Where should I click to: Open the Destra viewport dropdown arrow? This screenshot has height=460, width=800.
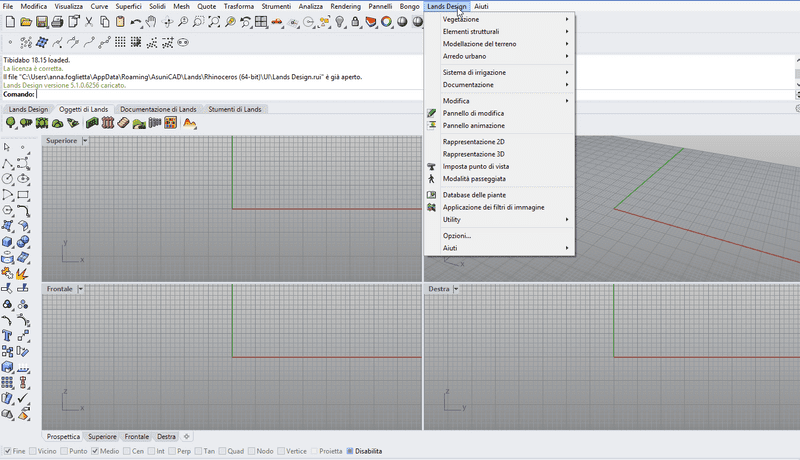coord(456,289)
